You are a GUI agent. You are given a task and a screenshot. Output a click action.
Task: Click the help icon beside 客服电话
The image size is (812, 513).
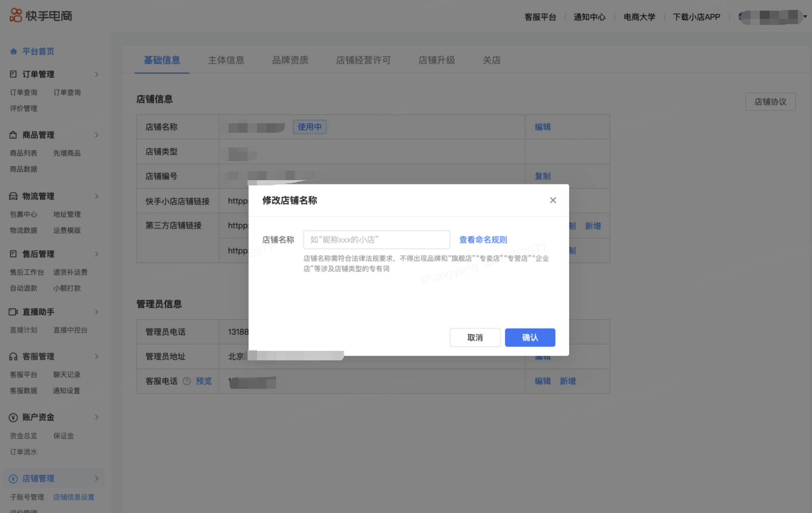[x=187, y=381]
